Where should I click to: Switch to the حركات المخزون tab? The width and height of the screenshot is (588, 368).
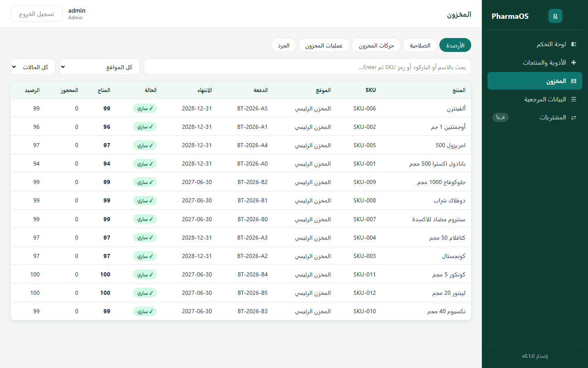click(x=376, y=45)
